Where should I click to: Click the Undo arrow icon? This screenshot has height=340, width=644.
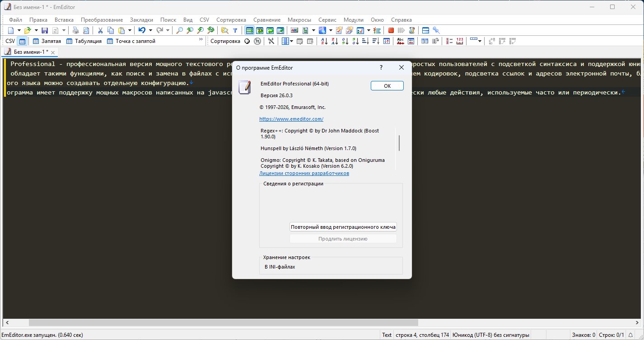(142, 30)
